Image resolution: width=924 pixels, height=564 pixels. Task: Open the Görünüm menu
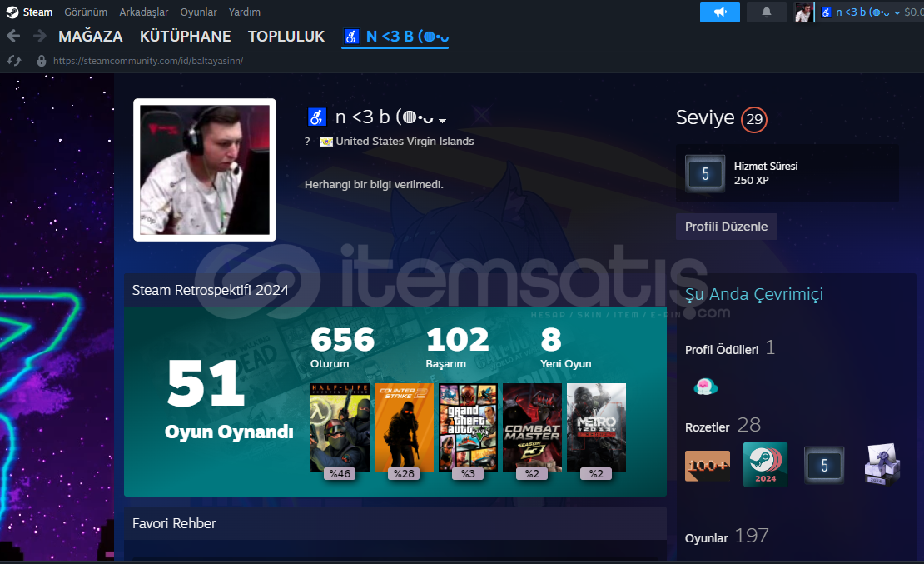pos(86,12)
